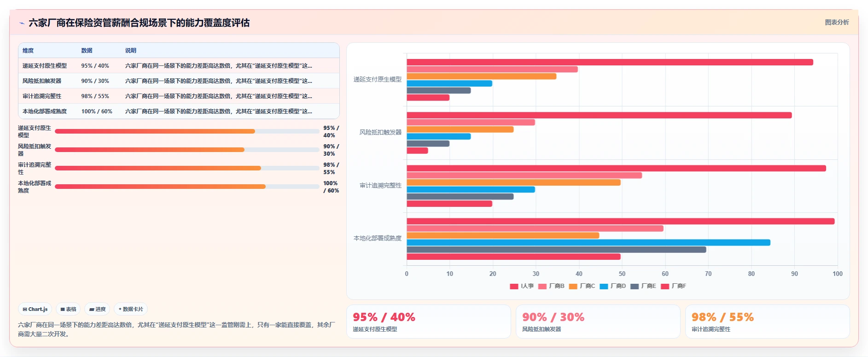This screenshot has height=357, width=868.
Task: Click the 审计追溯完整性 progress bar
Action: pyautogui.click(x=187, y=168)
